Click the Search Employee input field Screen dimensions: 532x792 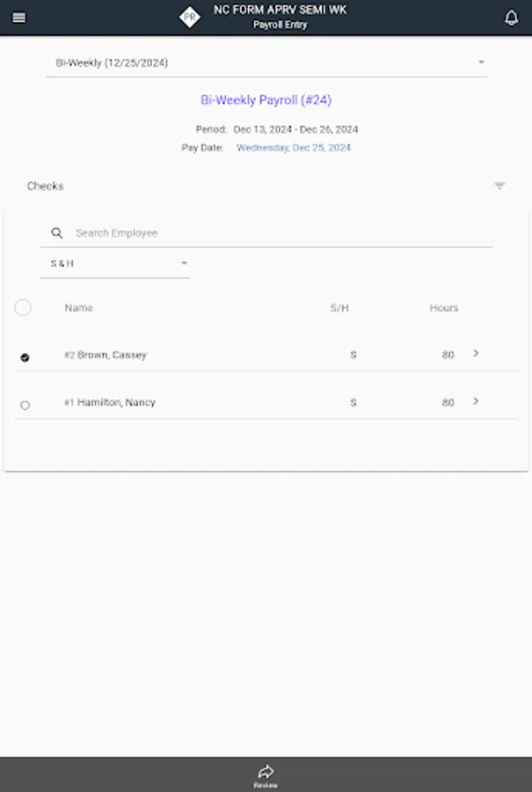(264, 232)
